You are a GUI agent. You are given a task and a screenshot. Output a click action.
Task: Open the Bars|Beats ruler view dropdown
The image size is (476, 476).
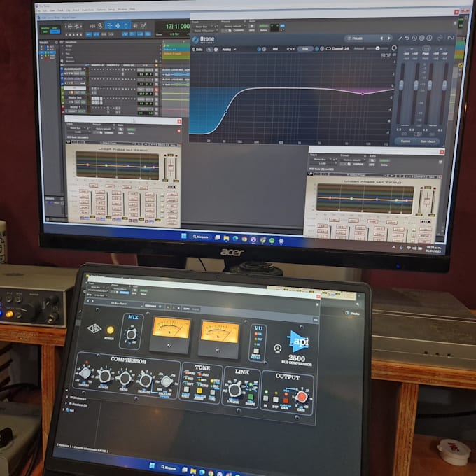pos(62,42)
